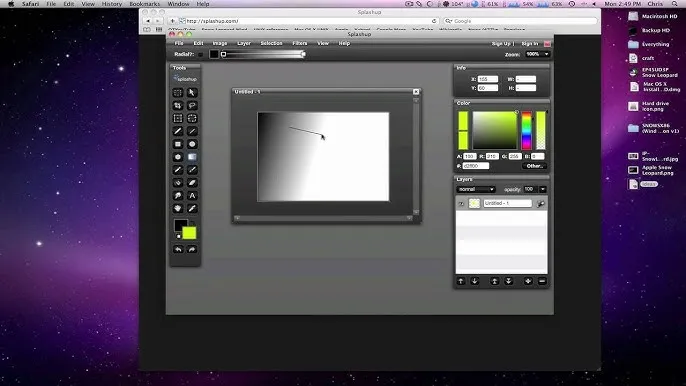Open Splashup's Filters menu
Image resolution: width=686 pixels, height=386 pixels.
[300, 43]
